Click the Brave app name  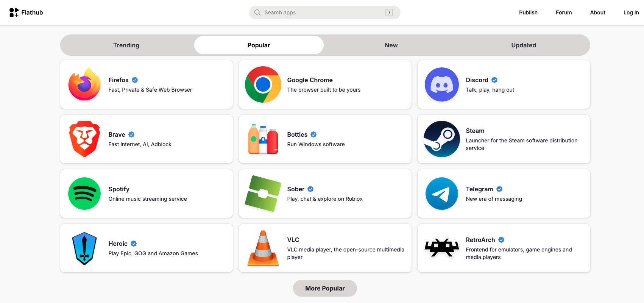coord(117,134)
